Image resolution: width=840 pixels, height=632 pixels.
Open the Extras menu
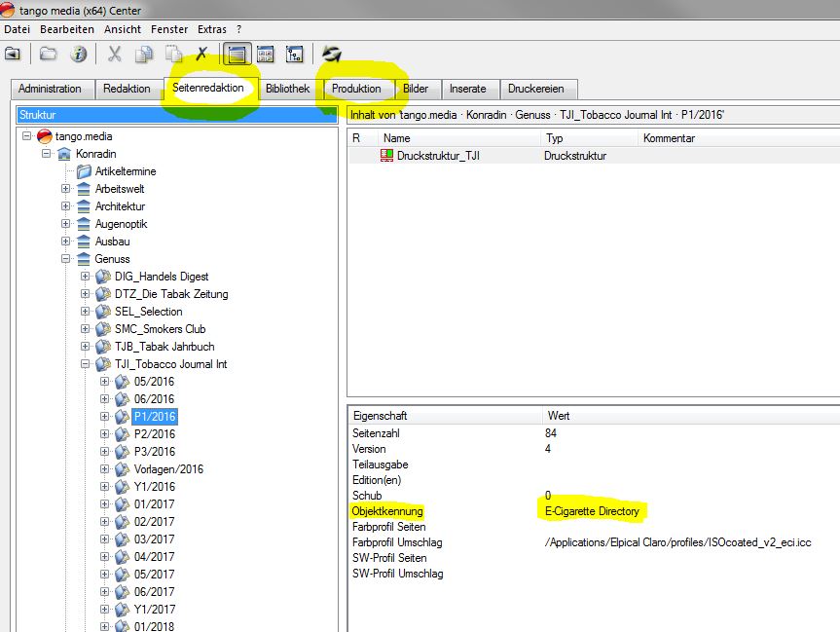(211, 29)
